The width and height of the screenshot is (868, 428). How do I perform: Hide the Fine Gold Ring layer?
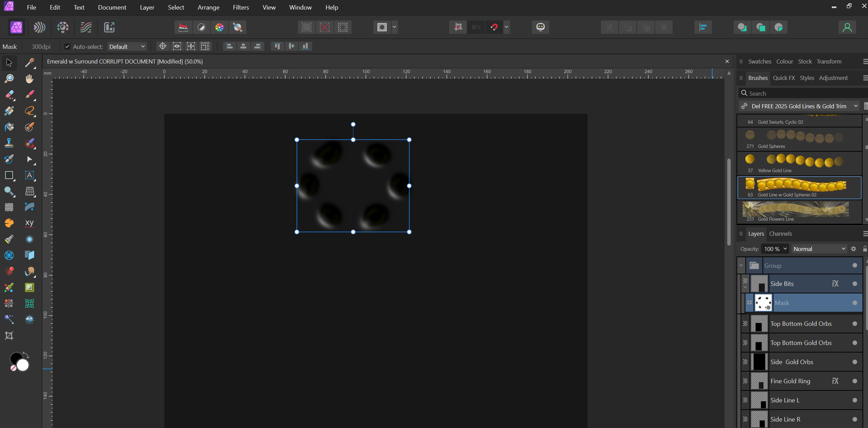point(855,381)
